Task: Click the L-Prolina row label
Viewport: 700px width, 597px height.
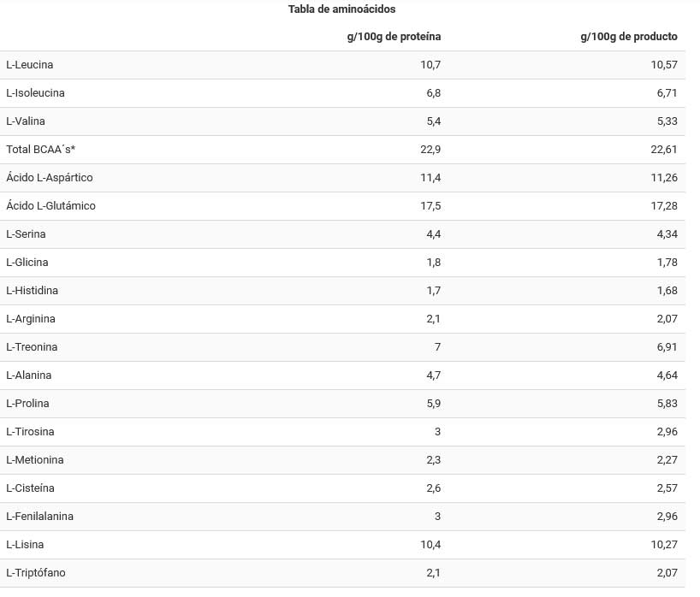Action: (27, 404)
